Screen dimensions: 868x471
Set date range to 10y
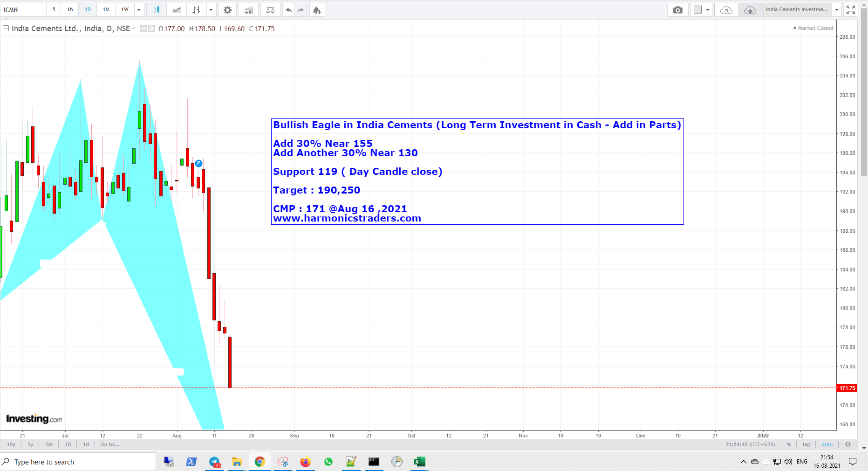[x=11, y=444]
